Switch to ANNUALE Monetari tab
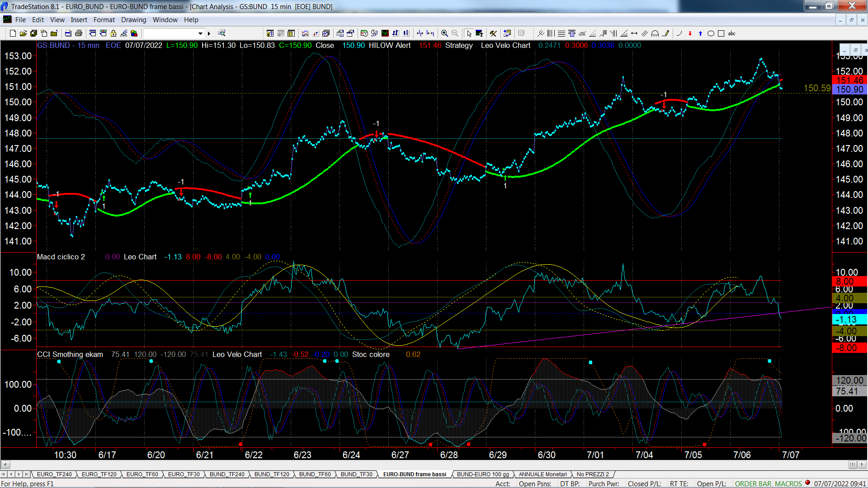Screen dimensions: 868x488 542,474
